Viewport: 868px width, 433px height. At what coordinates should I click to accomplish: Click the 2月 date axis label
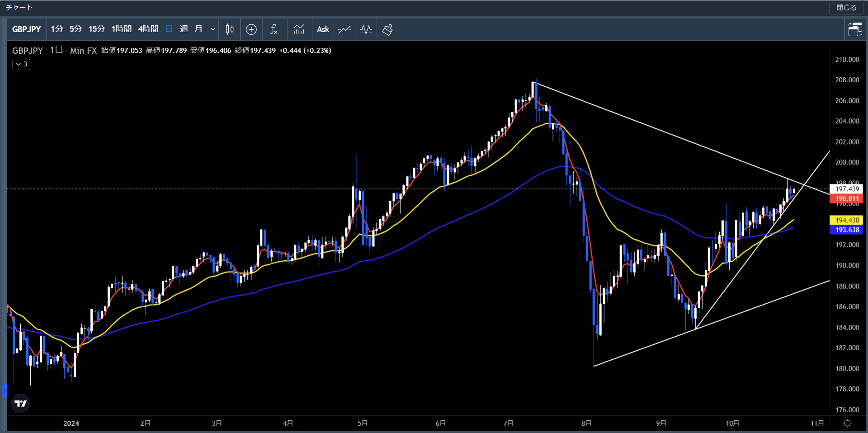pos(145,424)
